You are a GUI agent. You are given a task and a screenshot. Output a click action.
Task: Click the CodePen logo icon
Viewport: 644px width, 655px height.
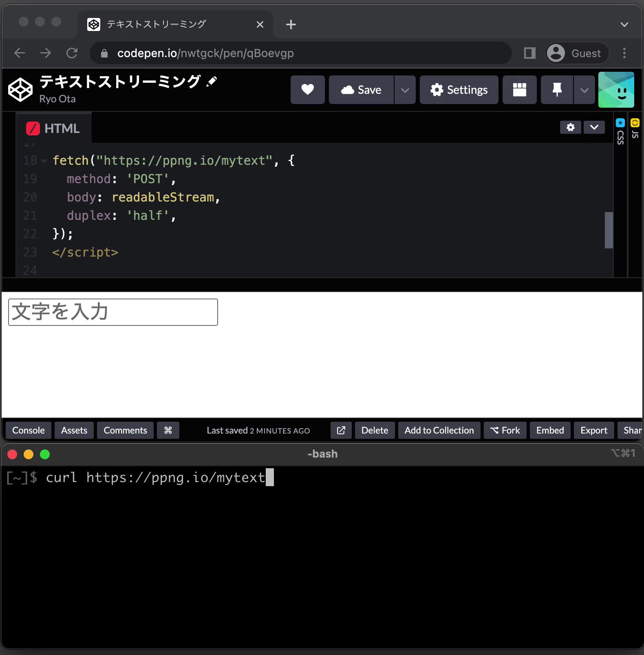(20, 90)
